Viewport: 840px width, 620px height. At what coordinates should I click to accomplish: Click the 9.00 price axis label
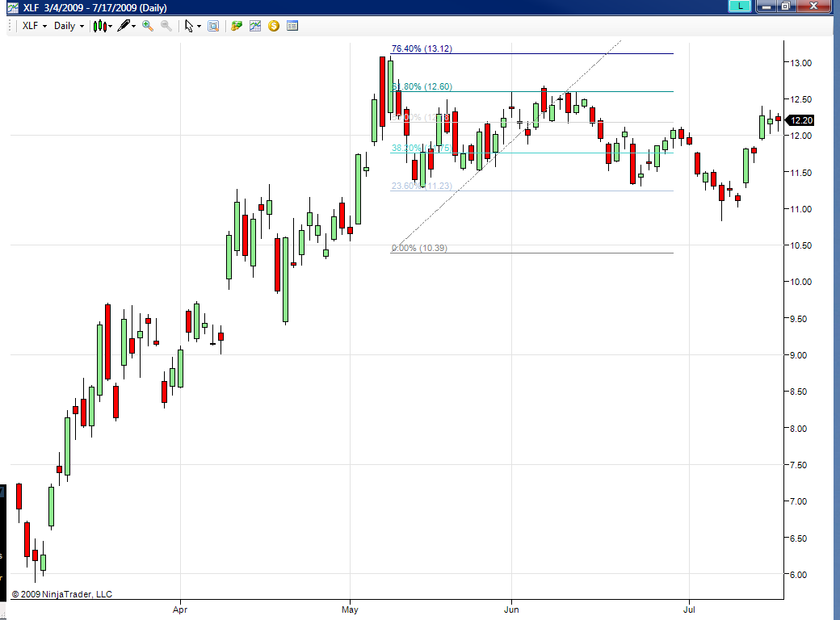tap(799, 355)
